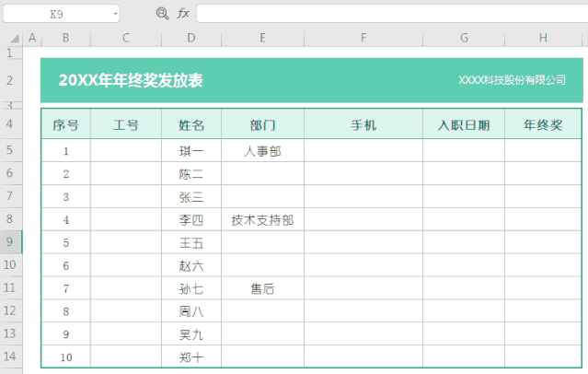The width and height of the screenshot is (588, 374).
Task: Click the cell containing 技术支持部
Action: [x=262, y=220]
